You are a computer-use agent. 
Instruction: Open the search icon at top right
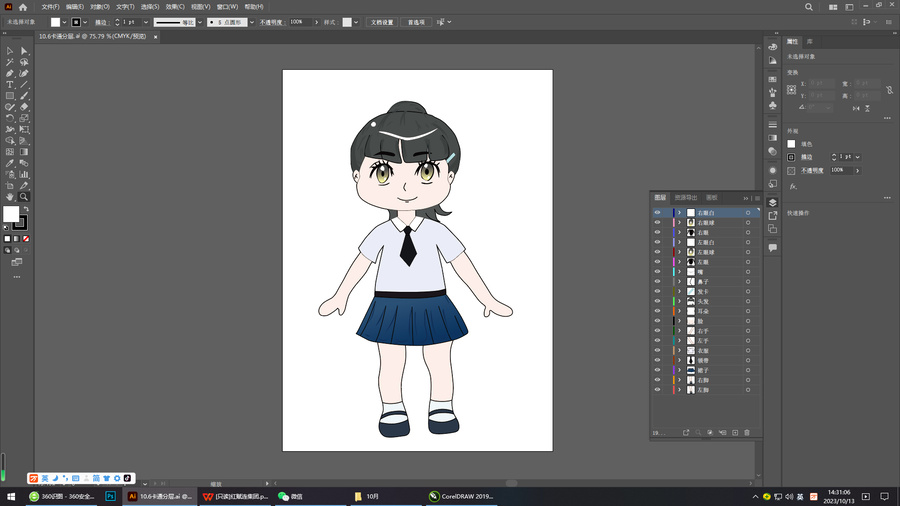pyautogui.click(x=809, y=7)
